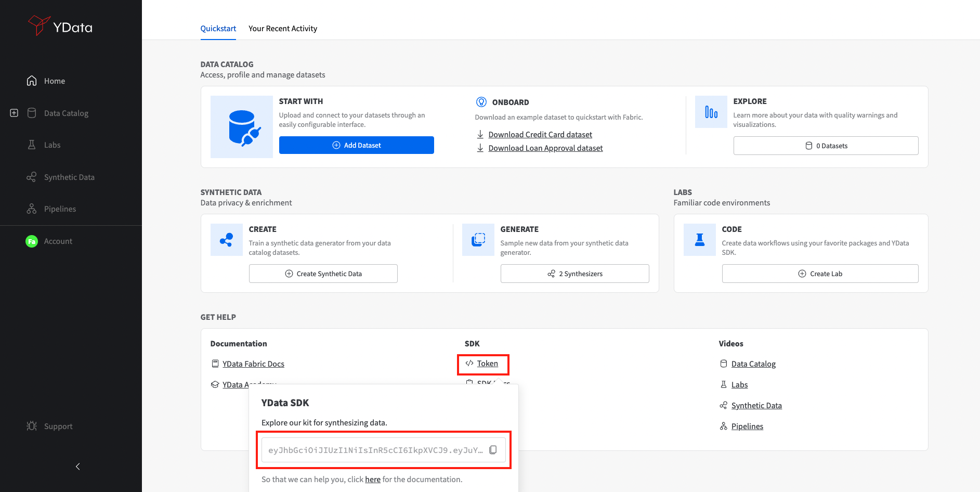Screen dimensions: 980x492
Task: Open the Labs video link
Action: [739, 385]
